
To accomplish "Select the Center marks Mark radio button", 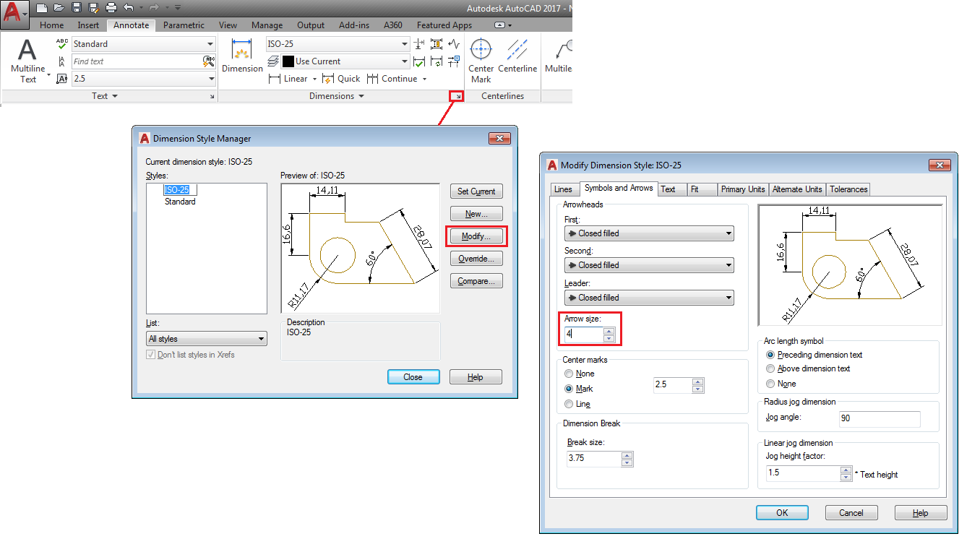I will (x=569, y=389).
